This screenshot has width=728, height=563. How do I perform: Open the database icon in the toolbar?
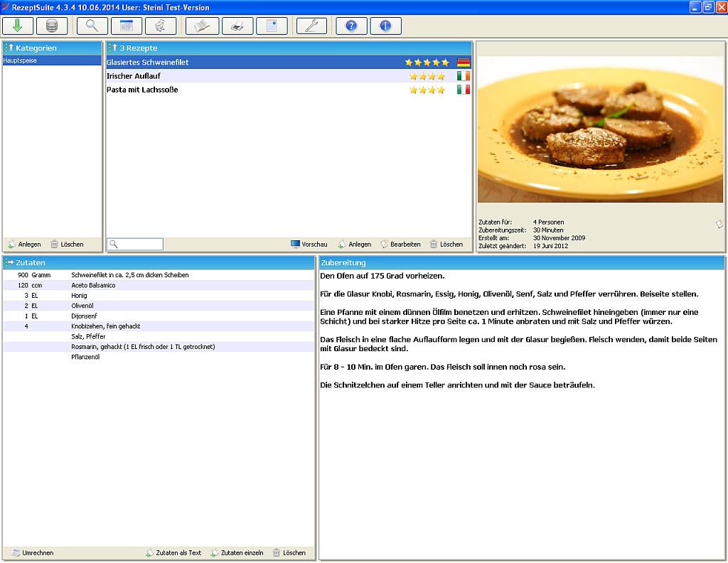[x=52, y=26]
